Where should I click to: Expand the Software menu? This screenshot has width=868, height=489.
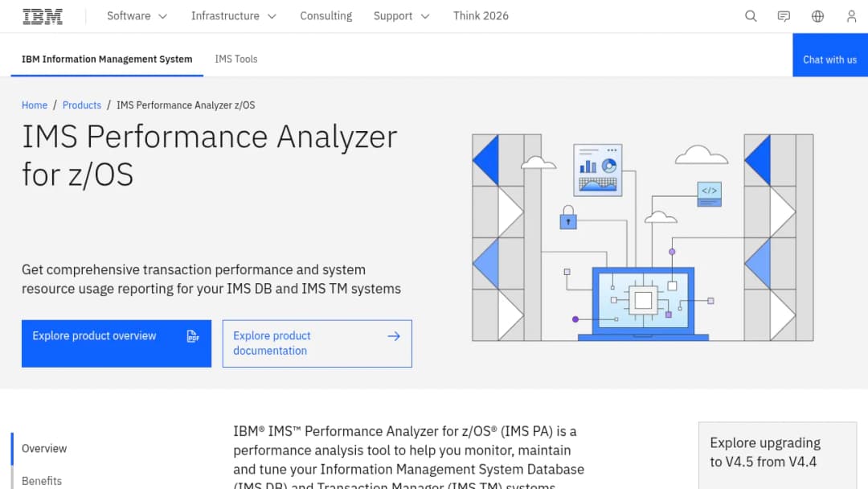(137, 16)
